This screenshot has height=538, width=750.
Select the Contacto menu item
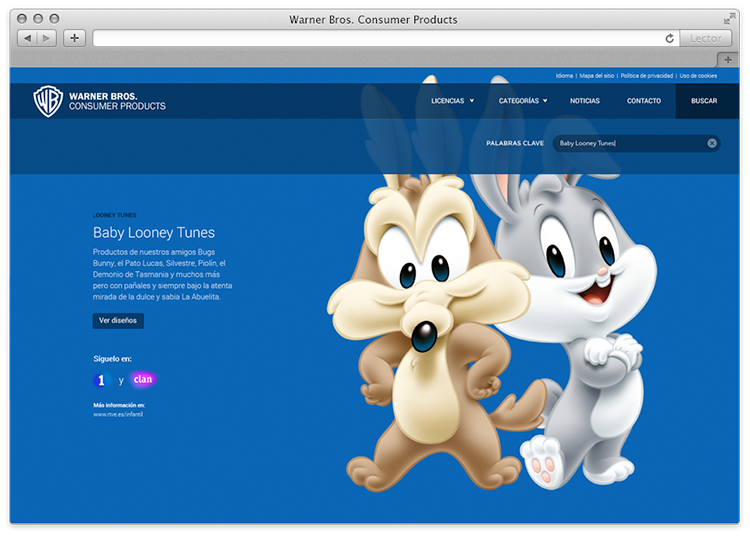(643, 101)
